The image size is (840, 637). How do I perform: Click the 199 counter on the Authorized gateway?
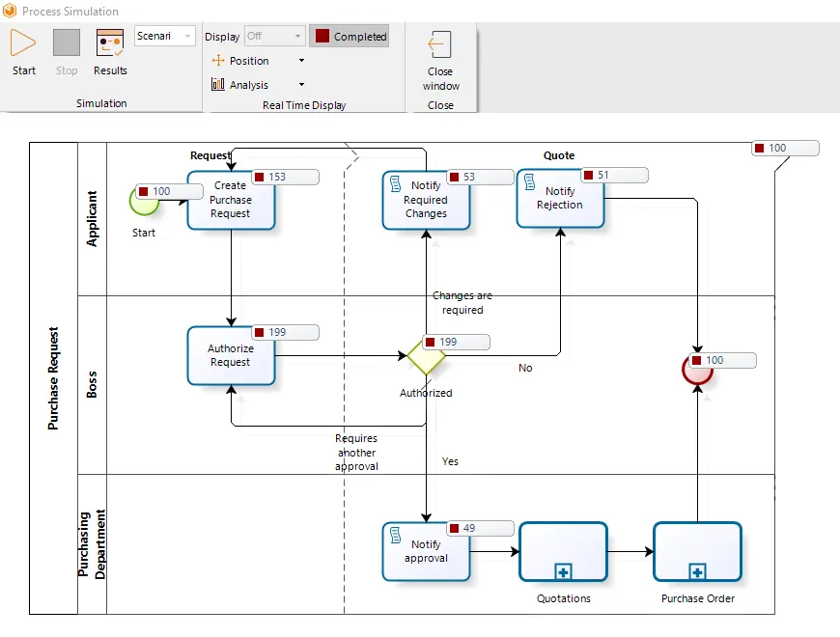point(456,342)
